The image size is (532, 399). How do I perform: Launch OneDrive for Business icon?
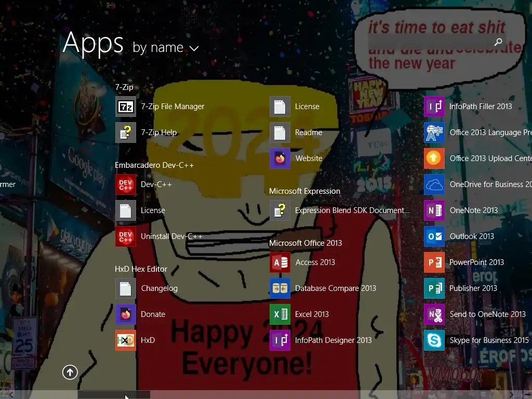(434, 184)
